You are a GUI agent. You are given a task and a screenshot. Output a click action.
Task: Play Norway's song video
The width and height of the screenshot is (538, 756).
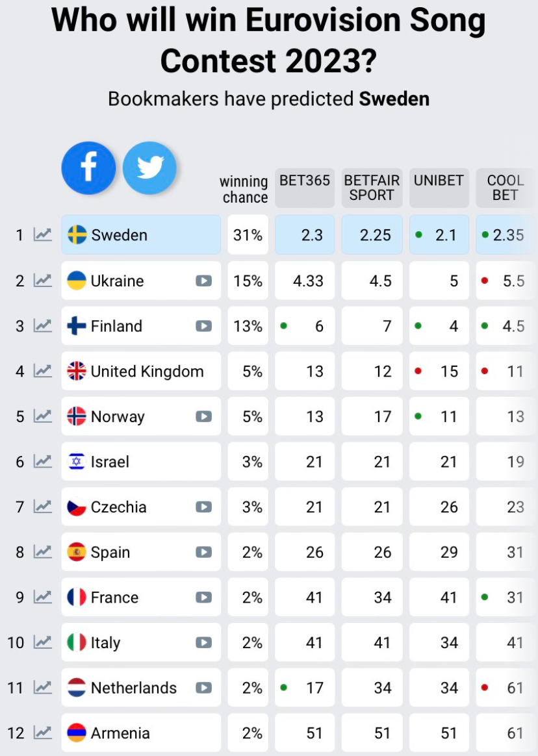[203, 416]
